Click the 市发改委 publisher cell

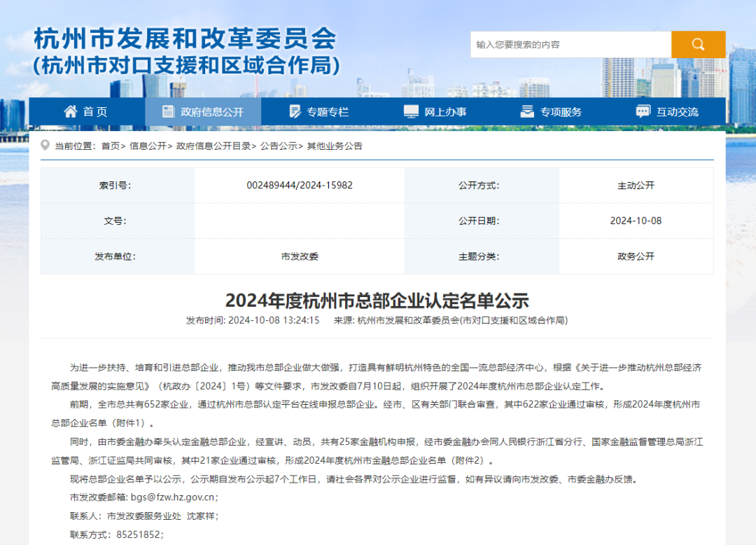300,256
